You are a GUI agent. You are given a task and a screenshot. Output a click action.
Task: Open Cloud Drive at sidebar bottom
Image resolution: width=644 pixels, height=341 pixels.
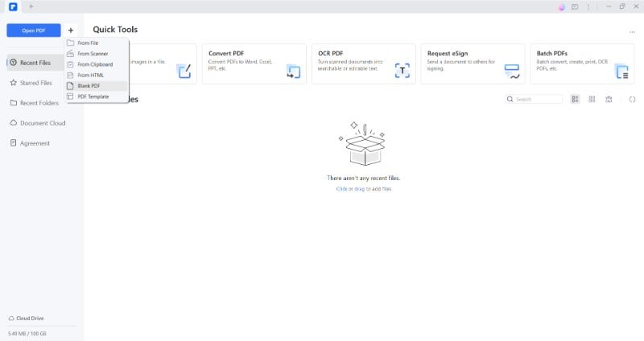click(x=27, y=318)
